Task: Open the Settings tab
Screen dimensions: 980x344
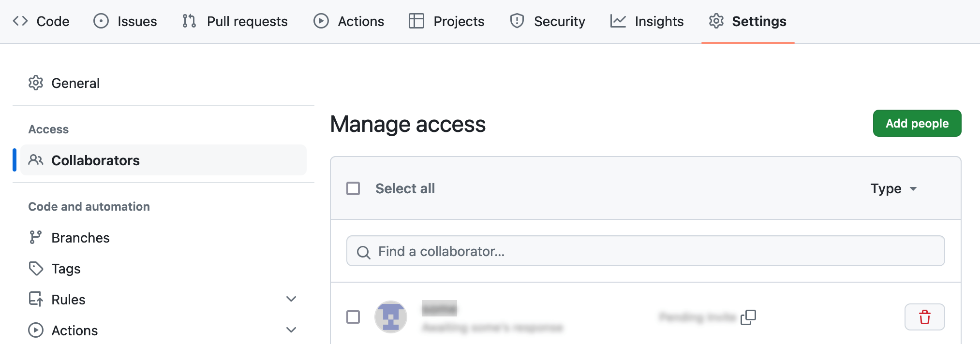Action: 747,21
